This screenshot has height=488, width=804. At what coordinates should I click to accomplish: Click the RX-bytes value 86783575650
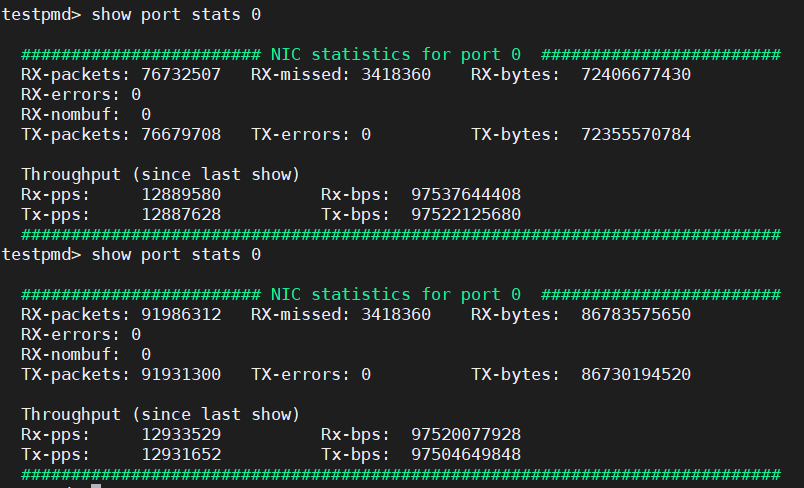click(635, 314)
